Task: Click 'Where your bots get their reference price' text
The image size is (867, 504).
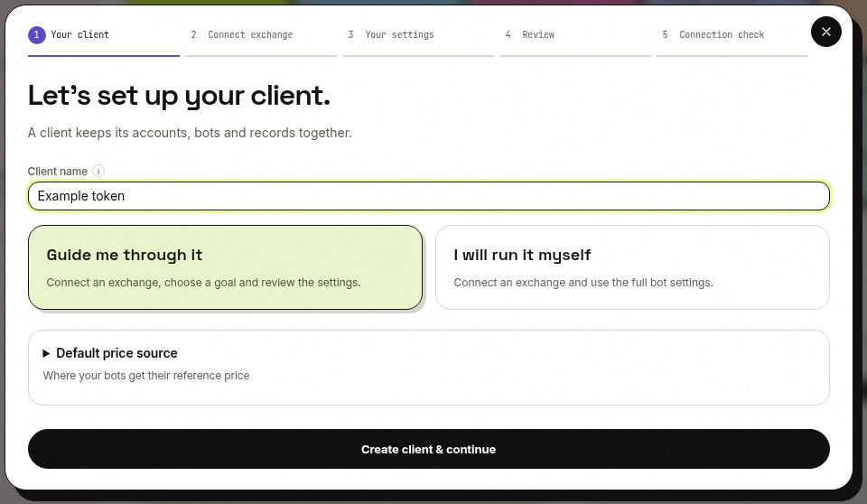Action: (x=146, y=376)
